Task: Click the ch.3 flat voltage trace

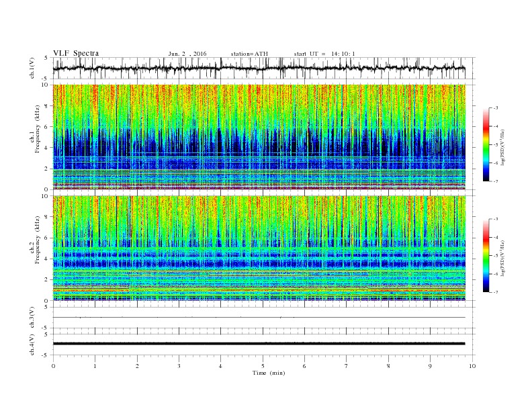Action: [x=259, y=318]
